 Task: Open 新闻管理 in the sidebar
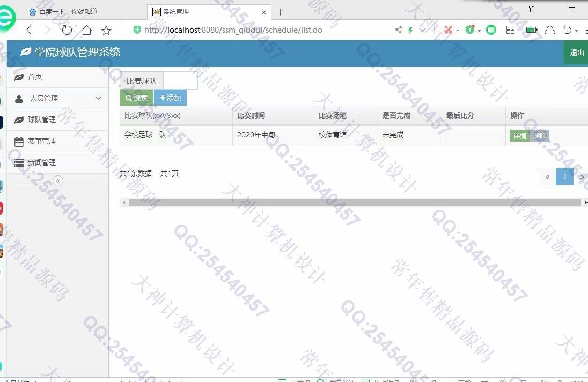tap(58, 163)
